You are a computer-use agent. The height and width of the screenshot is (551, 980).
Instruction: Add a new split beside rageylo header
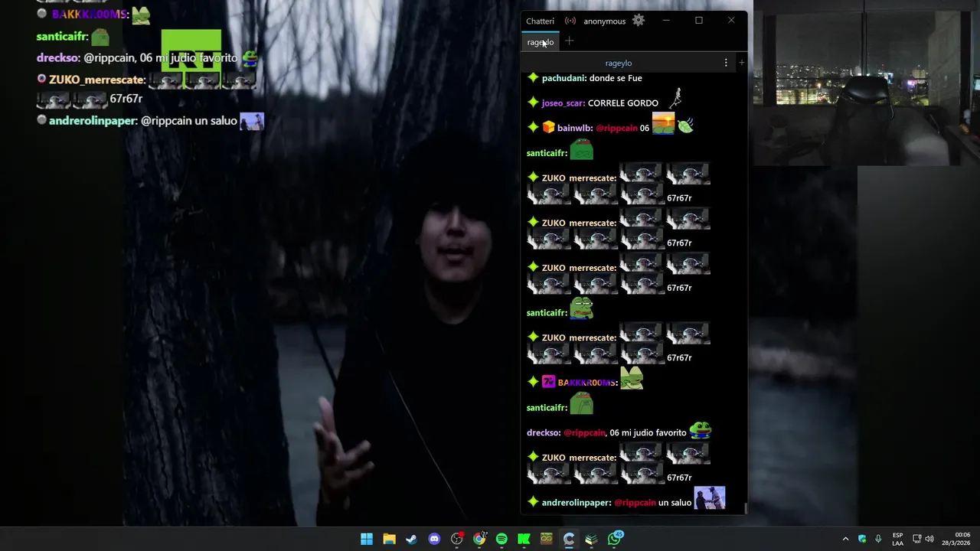[741, 63]
